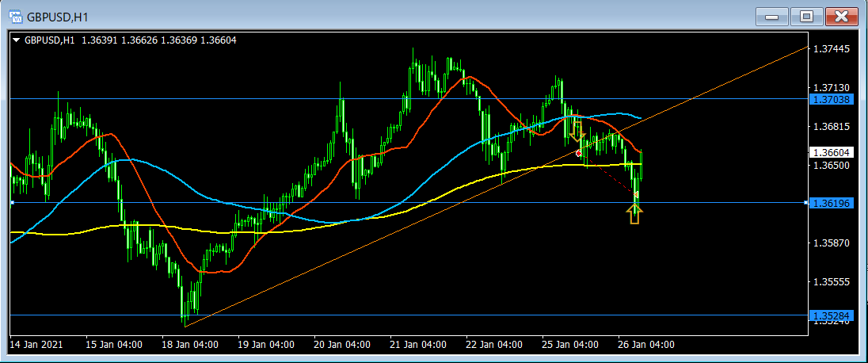This screenshot has width=868, height=363.
Task: Maximize the GBPUSD,H1 chart window
Action: (x=806, y=17)
